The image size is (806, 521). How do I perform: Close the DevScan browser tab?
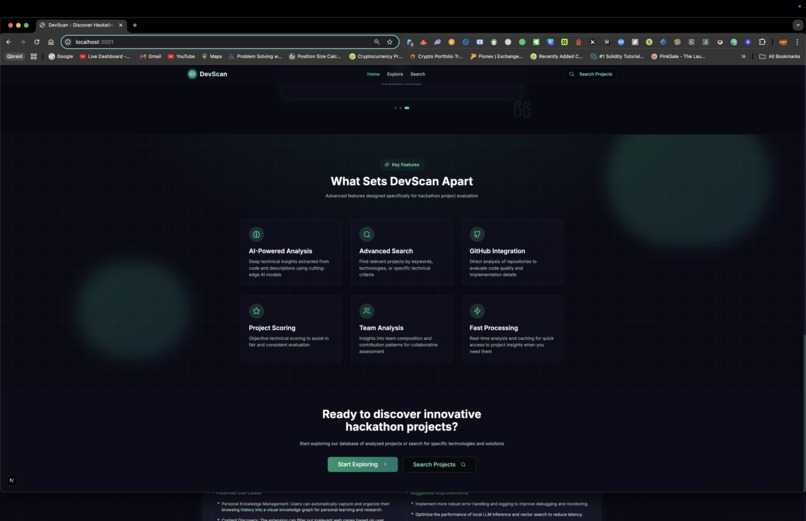[x=121, y=25]
